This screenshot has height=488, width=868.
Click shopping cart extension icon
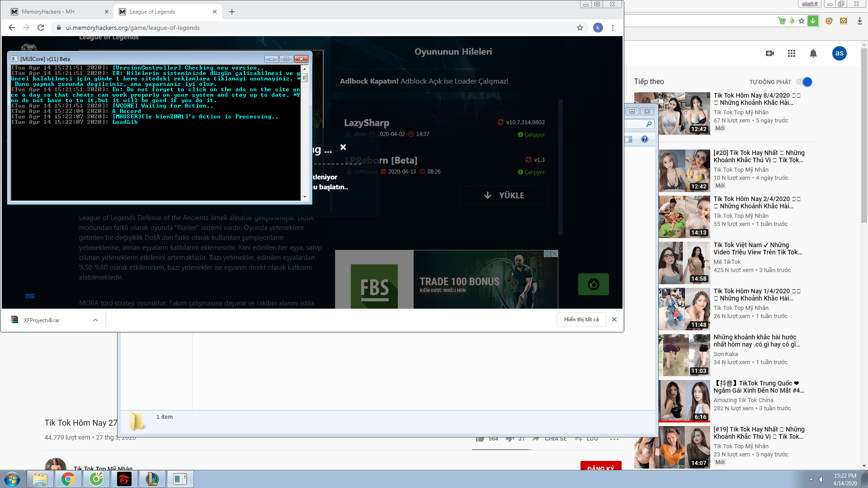782,21
